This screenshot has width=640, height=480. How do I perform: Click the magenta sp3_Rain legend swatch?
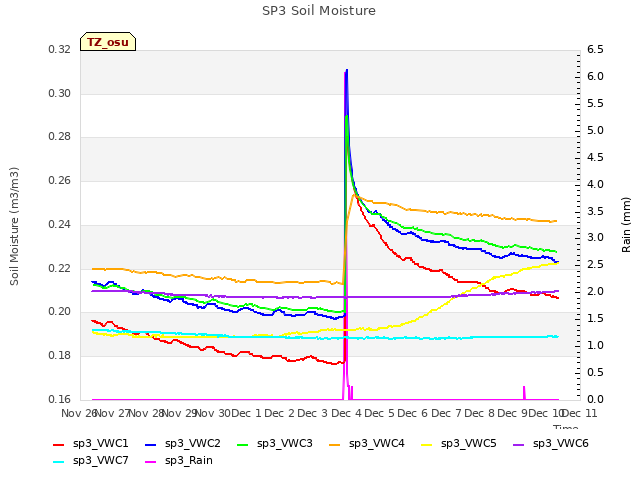[x=151, y=462]
